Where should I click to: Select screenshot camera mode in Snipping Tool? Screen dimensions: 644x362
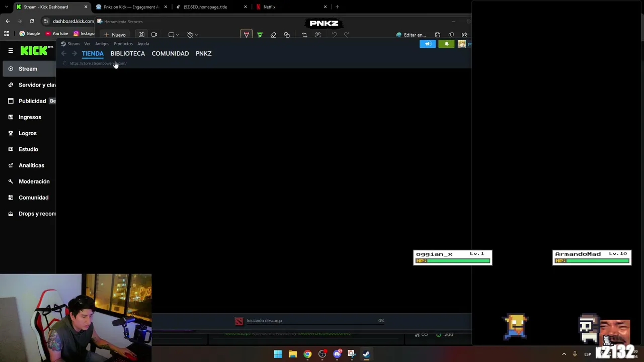(x=141, y=35)
